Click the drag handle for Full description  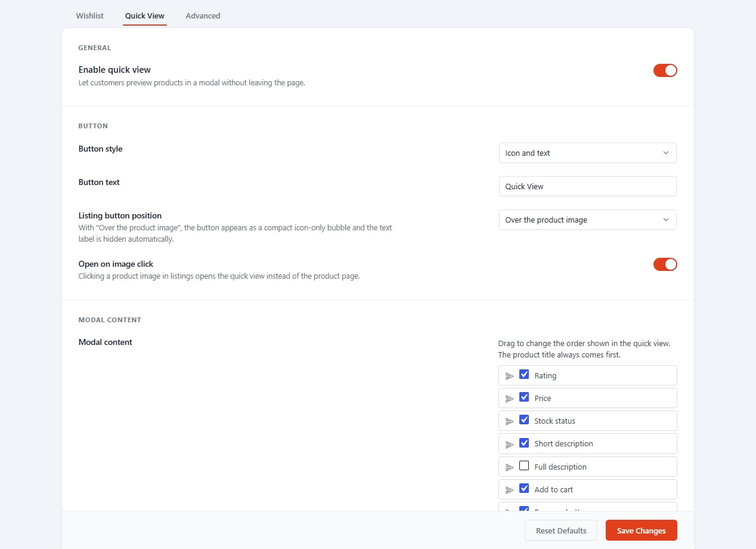click(509, 467)
